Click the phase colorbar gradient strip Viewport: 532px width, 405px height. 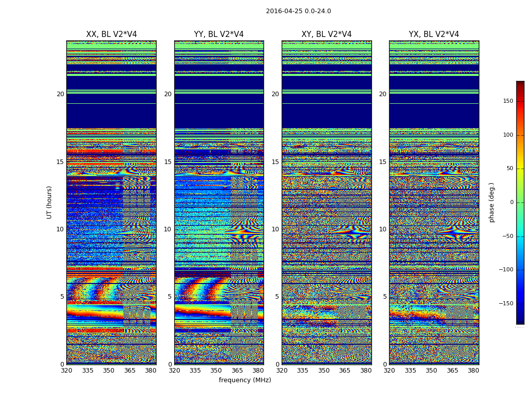[520, 202]
